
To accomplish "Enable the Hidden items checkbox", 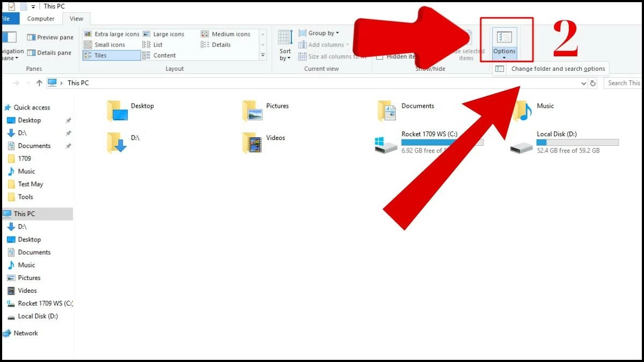I will (x=380, y=56).
